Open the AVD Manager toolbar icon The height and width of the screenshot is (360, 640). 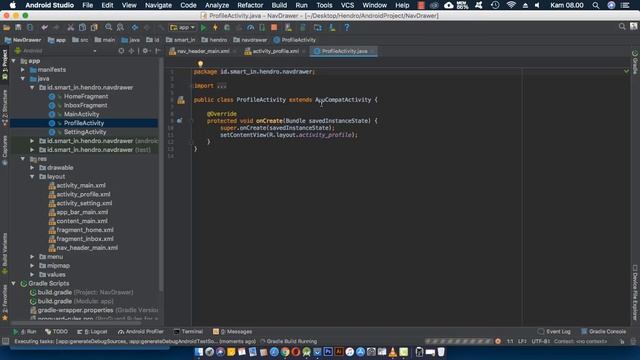tap(289, 27)
